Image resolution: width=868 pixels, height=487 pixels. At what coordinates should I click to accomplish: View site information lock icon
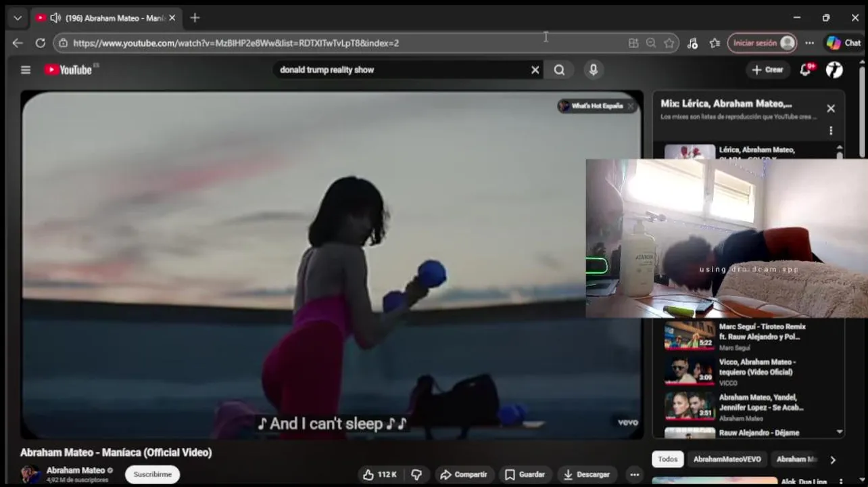tap(64, 43)
